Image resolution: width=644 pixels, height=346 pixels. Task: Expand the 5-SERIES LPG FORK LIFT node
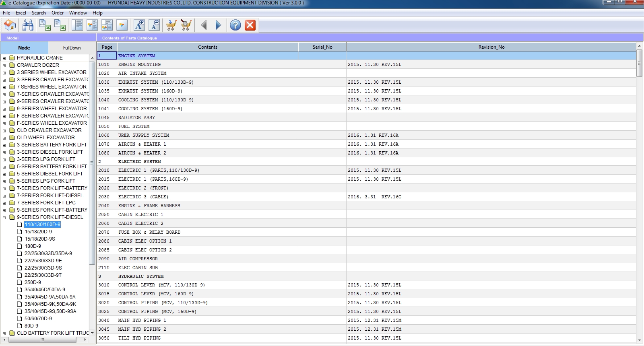[x=4, y=181]
